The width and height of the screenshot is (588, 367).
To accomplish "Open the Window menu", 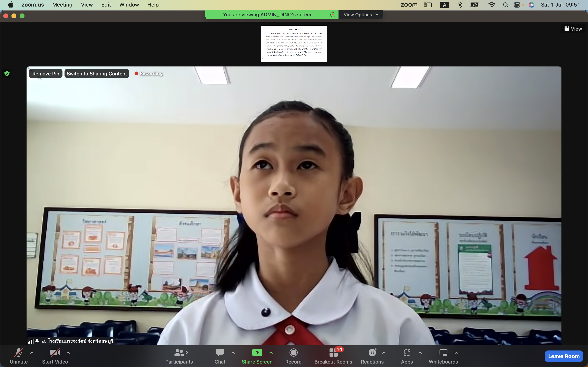I will (129, 5).
